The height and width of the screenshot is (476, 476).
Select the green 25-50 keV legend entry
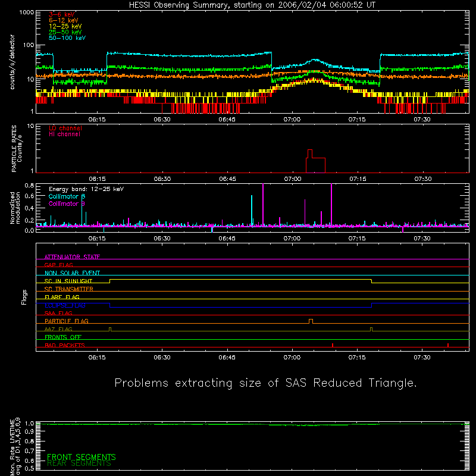(65, 32)
